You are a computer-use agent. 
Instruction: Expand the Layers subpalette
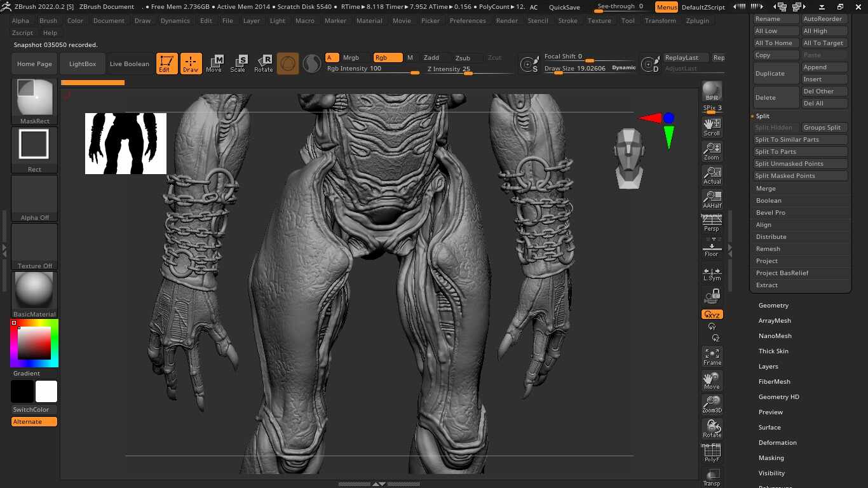pyautogui.click(x=768, y=366)
